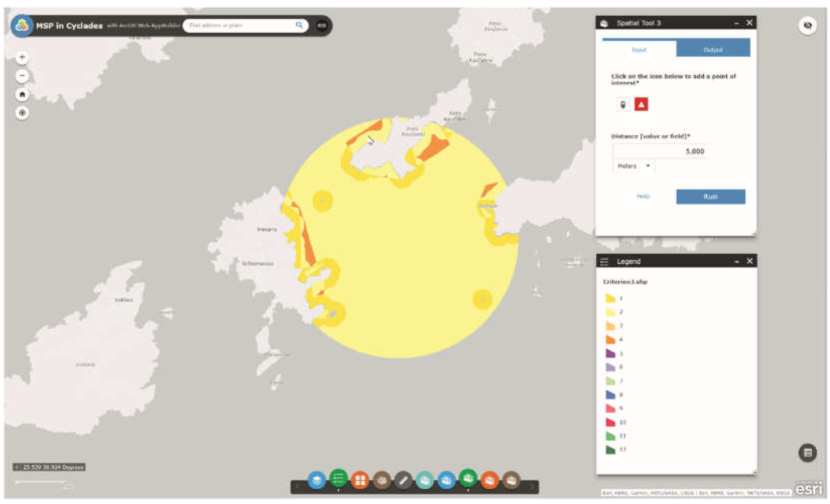Open the orange spatial tool widget in the bottom bar
Viewport: 830px width, 504px height.
coord(490,480)
